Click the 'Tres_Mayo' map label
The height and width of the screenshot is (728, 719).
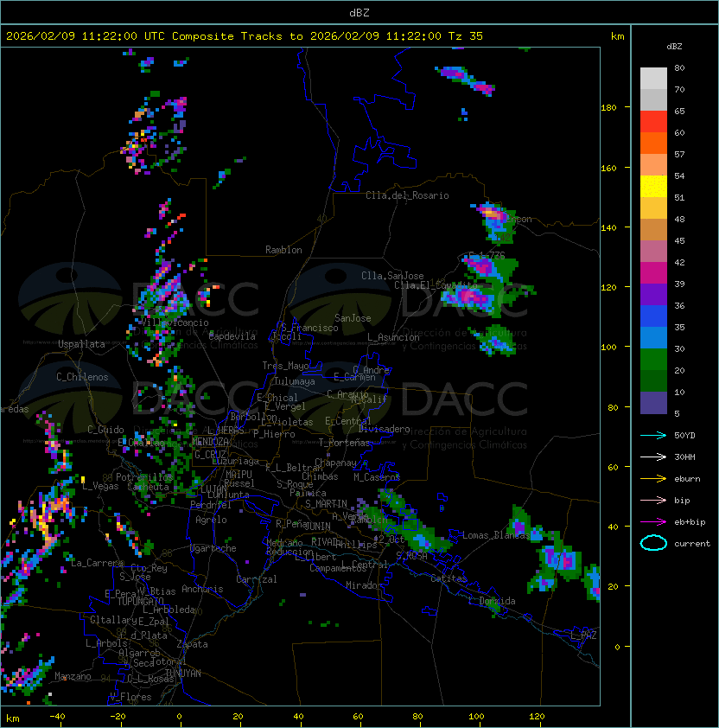285,366
